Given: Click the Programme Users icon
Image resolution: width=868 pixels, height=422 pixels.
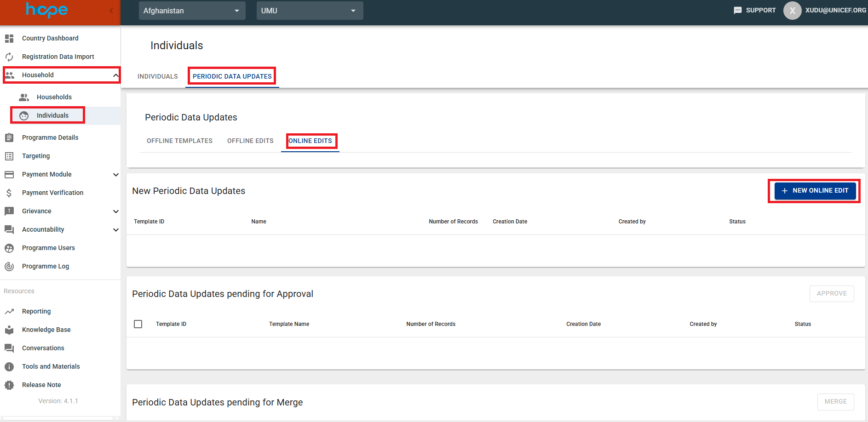Looking at the screenshot, I should [x=9, y=248].
